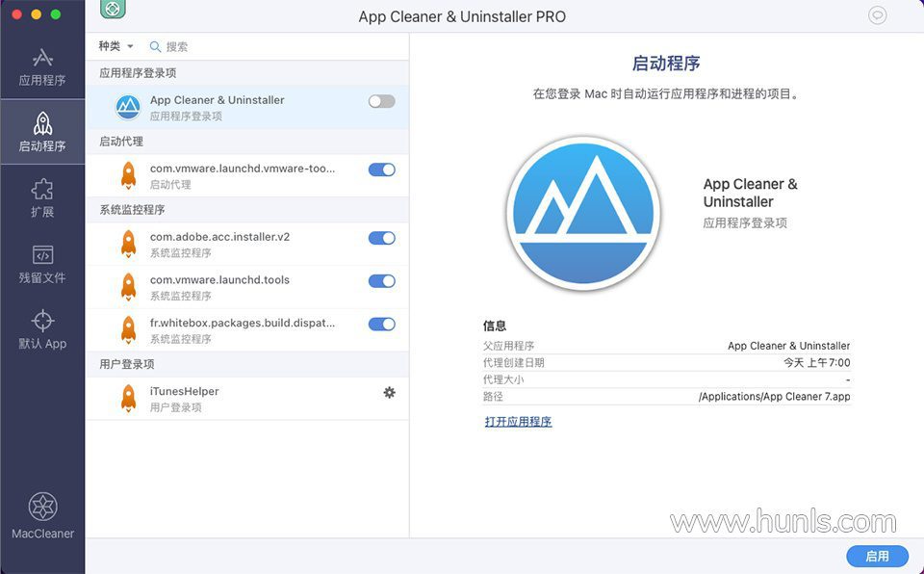Screen dimensions: 924x574
Task: Select the 启动程序 rocket sidebar tab
Action: (42, 132)
